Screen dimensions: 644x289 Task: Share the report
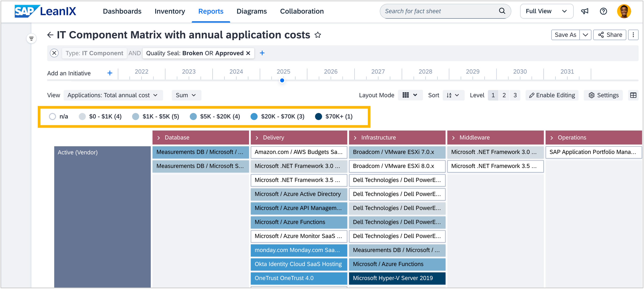click(x=610, y=35)
